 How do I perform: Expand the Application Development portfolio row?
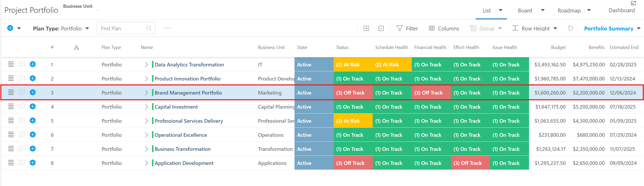(x=146, y=163)
